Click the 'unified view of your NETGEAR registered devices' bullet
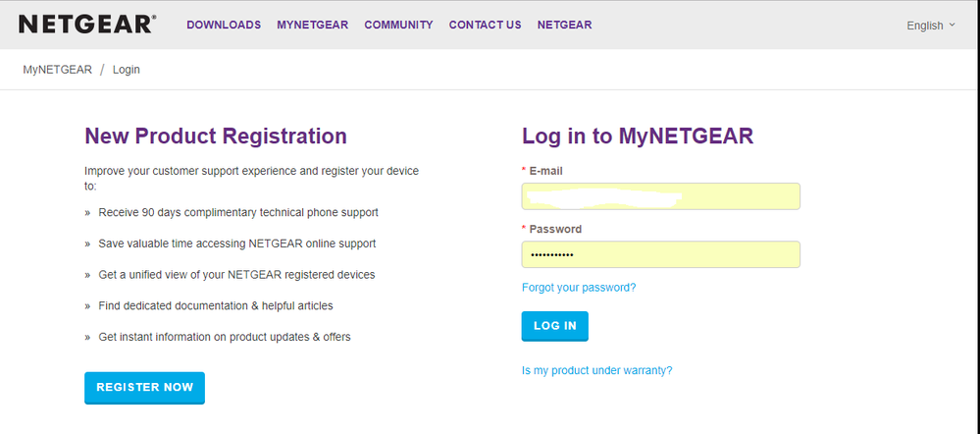980x434 pixels. tap(236, 275)
